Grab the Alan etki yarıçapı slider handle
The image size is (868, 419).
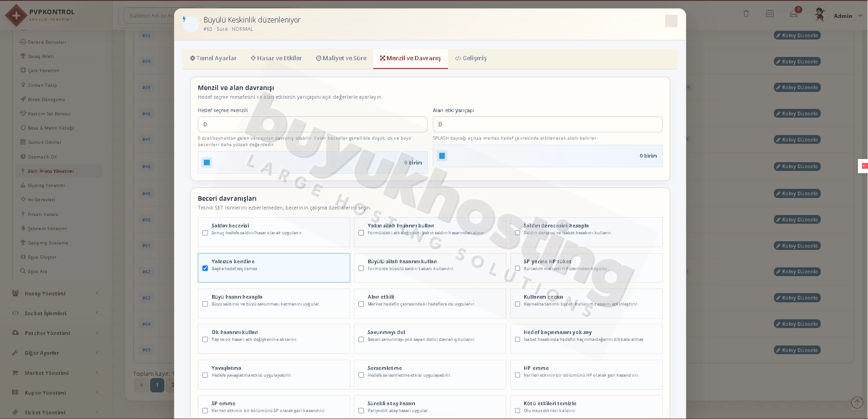[x=442, y=156]
